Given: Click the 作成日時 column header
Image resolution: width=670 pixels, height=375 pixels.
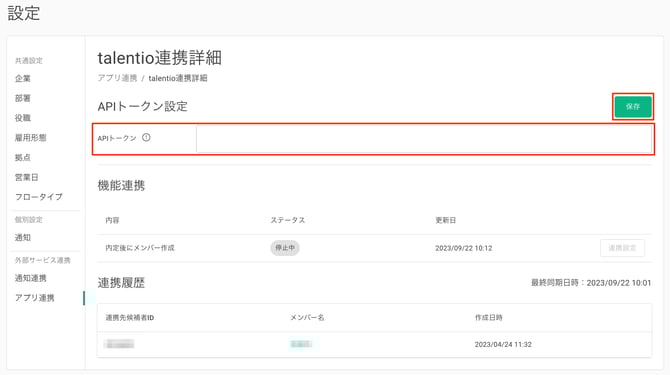Looking at the screenshot, I should click(488, 318).
